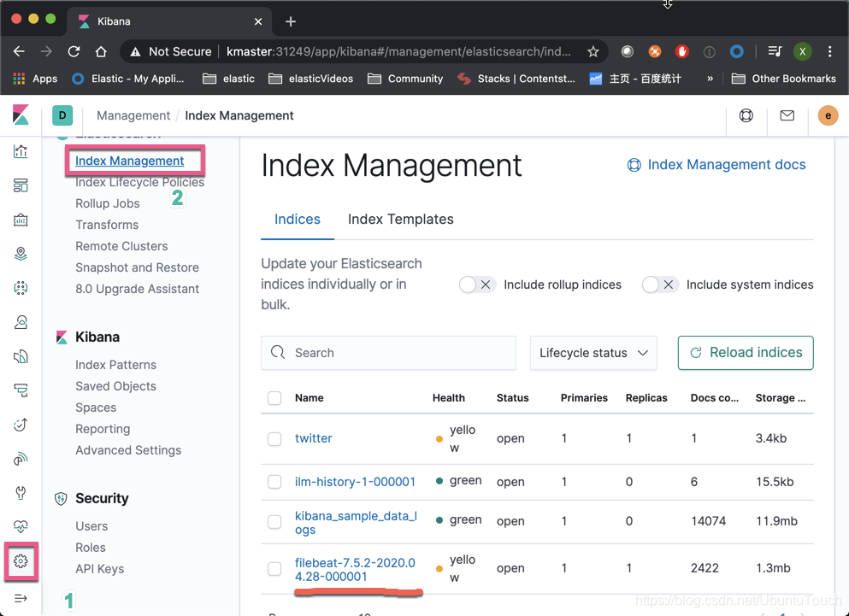Open Rollup Jobs menu item
Viewport: 849px width, 616px height.
(108, 203)
